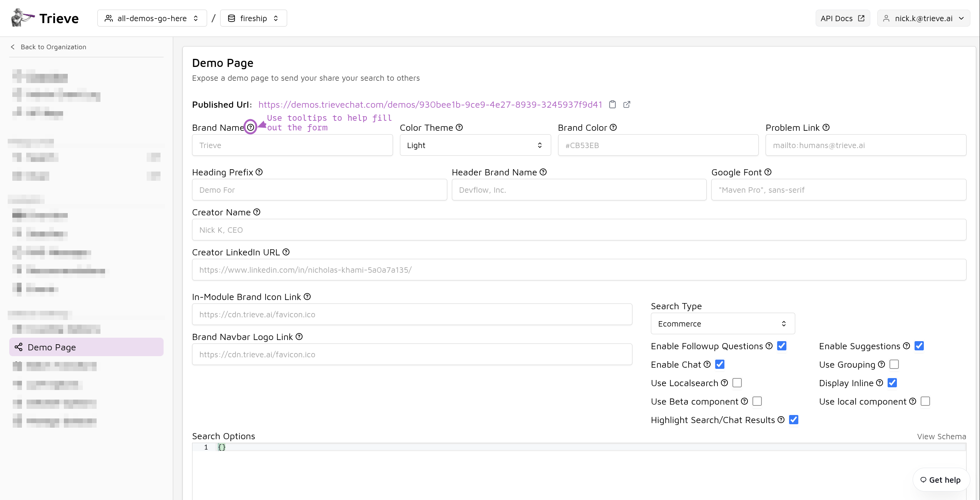The image size is (980, 500).
Task: Show the Color Theme tooltip help icon
Action: click(459, 127)
